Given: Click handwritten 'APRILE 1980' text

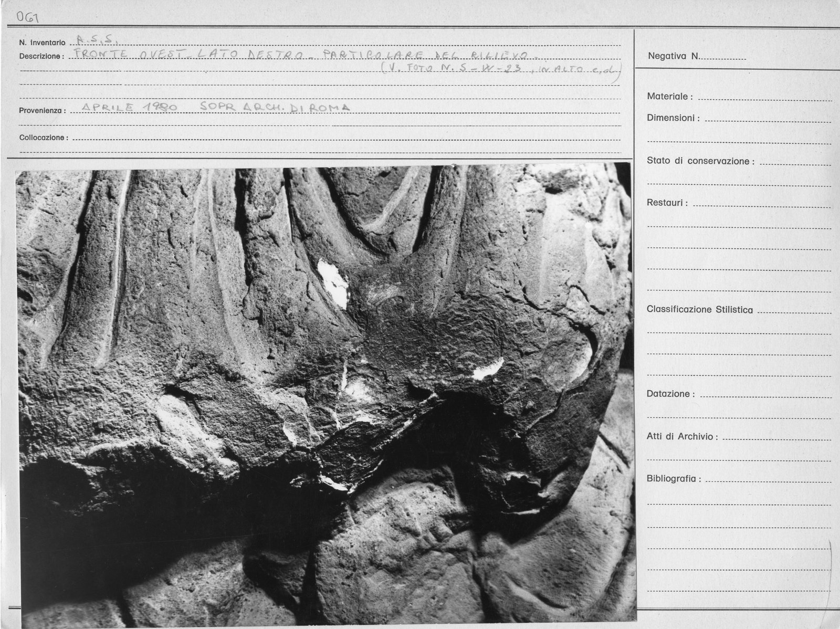Looking at the screenshot, I should [130, 107].
